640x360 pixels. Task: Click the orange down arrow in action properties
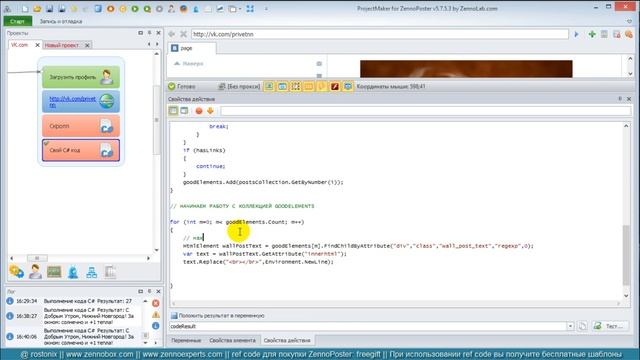(210, 111)
